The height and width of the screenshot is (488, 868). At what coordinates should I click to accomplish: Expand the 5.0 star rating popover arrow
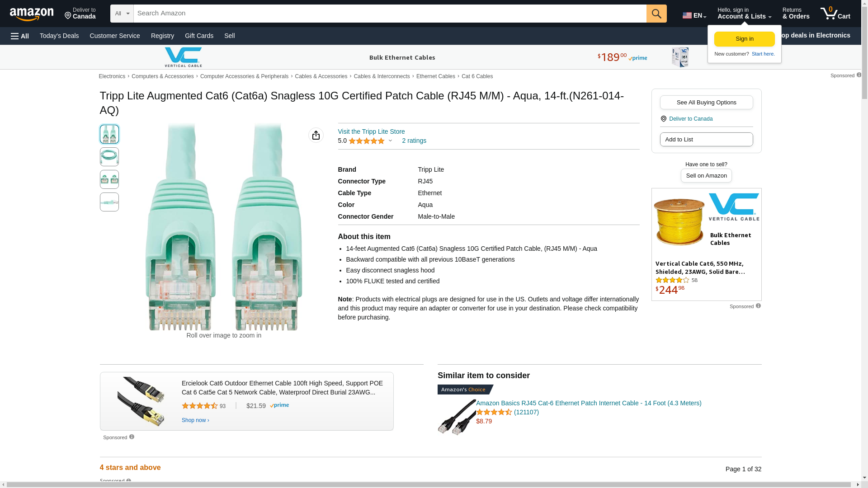click(x=390, y=141)
